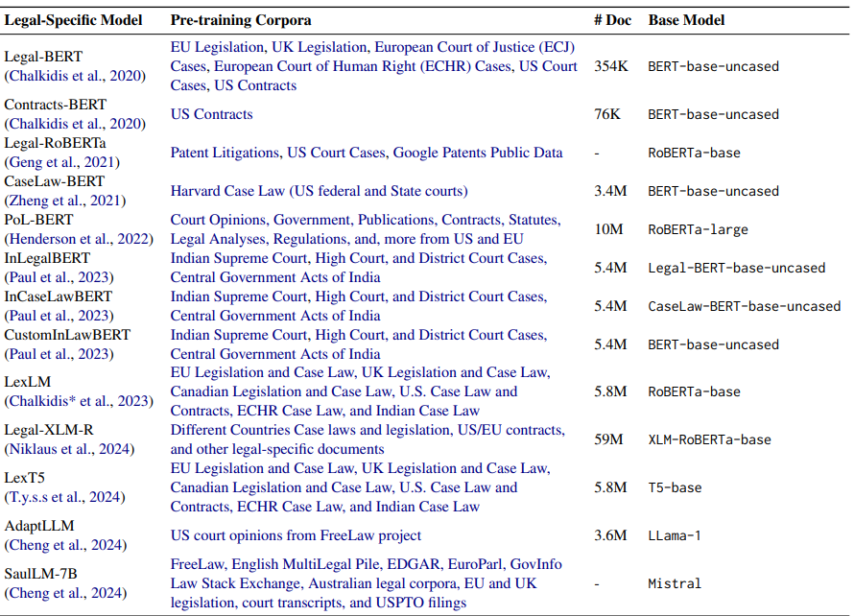Select the PoL-BERT model name
This screenshot has width=854, height=616.
[x=38, y=220]
